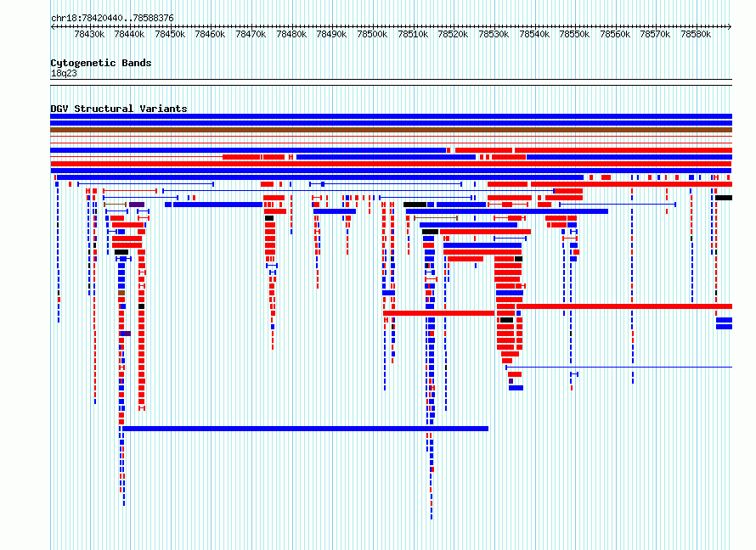Click the 78550k ruler label
The height and width of the screenshot is (550, 756).
[x=575, y=34]
